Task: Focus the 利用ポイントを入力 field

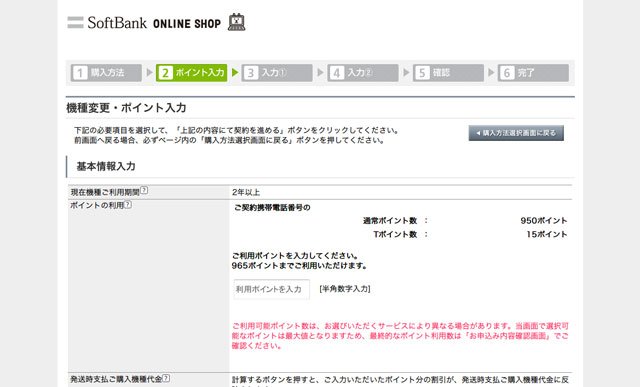Action: 271,289
